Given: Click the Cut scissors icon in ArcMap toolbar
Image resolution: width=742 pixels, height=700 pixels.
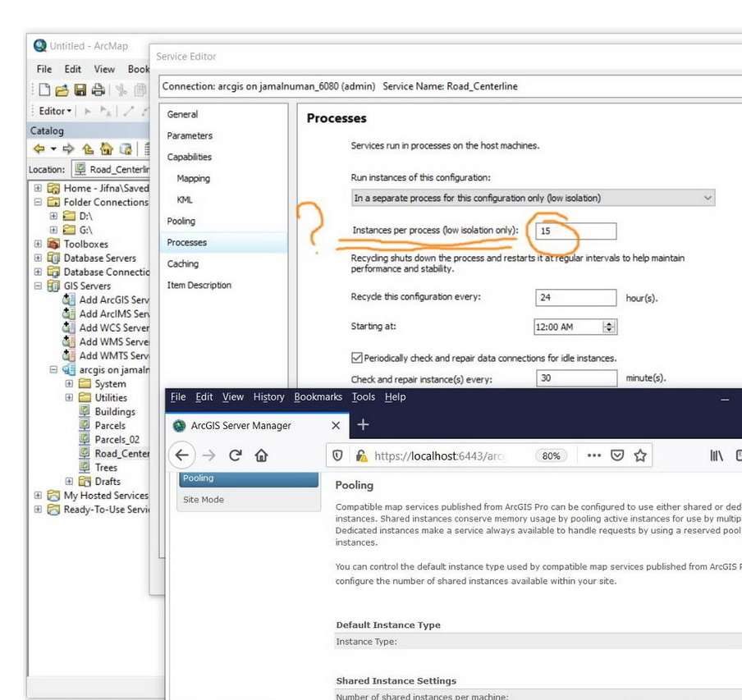Looking at the screenshot, I should (x=121, y=90).
